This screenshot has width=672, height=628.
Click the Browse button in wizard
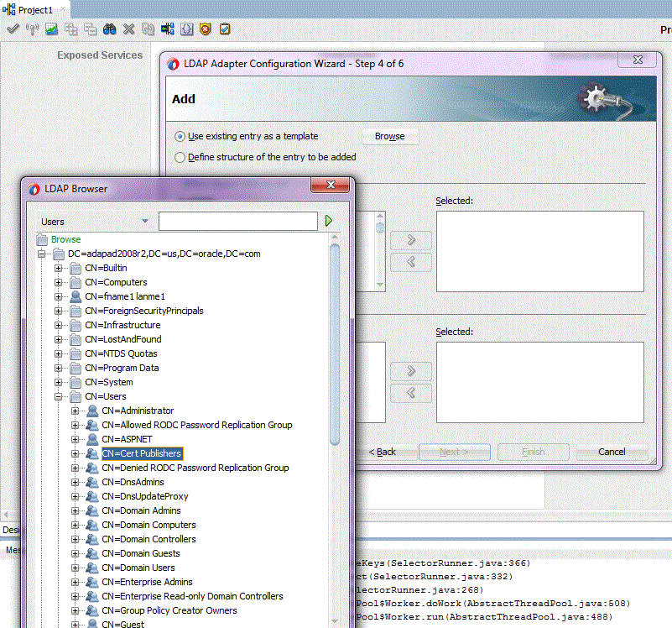(x=389, y=136)
